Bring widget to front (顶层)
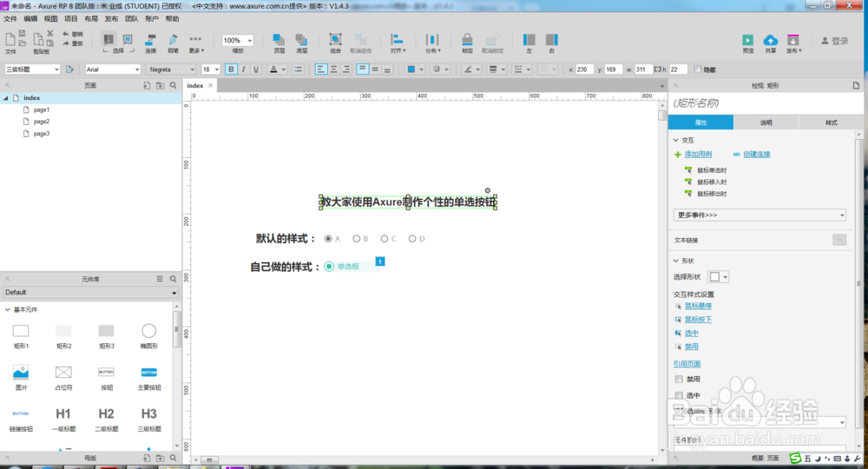This screenshot has width=868, height=469. 279,43
